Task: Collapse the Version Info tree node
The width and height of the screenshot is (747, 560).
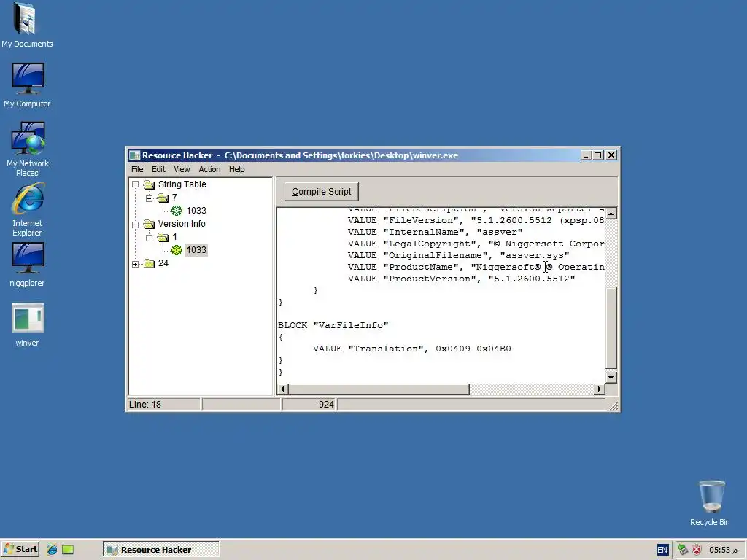Action: (x=135, y=225)
